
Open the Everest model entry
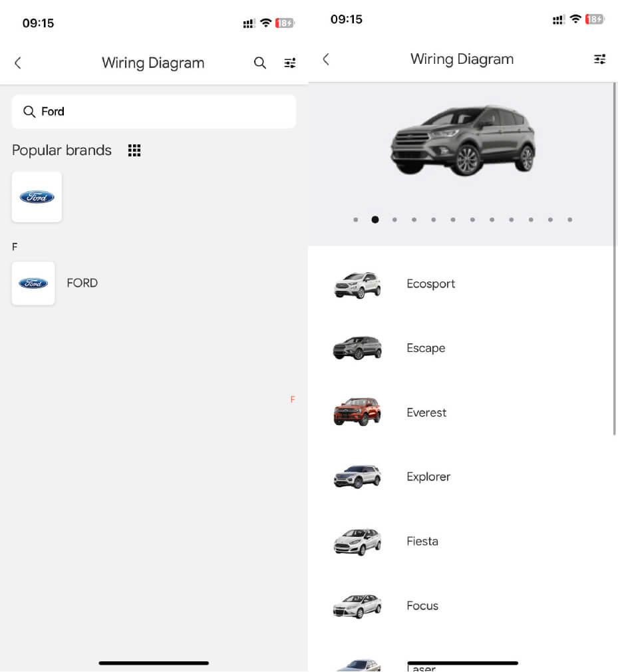pyautogui.click(x=426, y=413)
